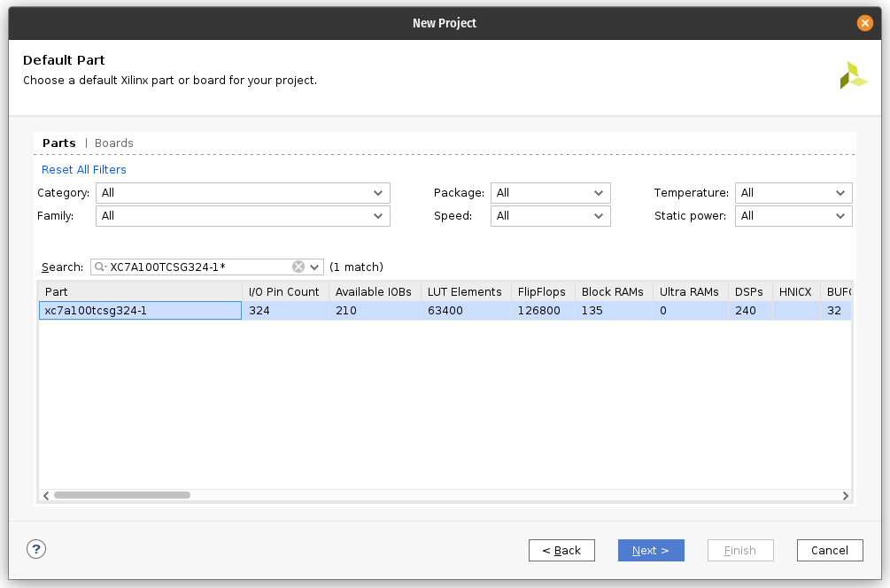Open the Category dropdown
The width and height of the screenshot is (890, 588).
243,193
